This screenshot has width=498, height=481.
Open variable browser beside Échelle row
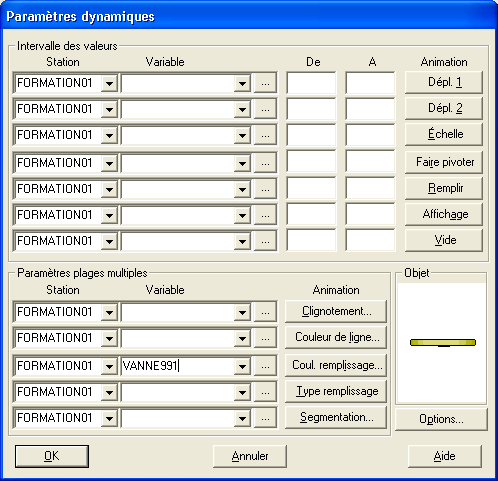point(265,135)
